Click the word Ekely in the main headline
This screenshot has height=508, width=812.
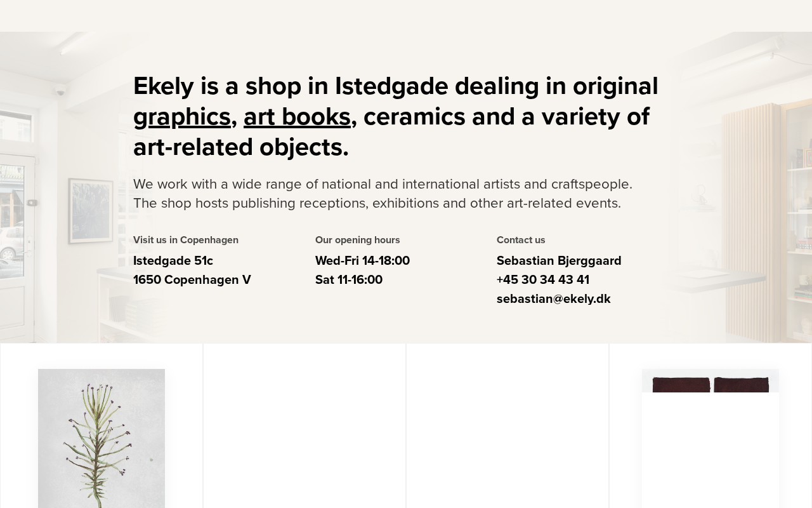163,86
